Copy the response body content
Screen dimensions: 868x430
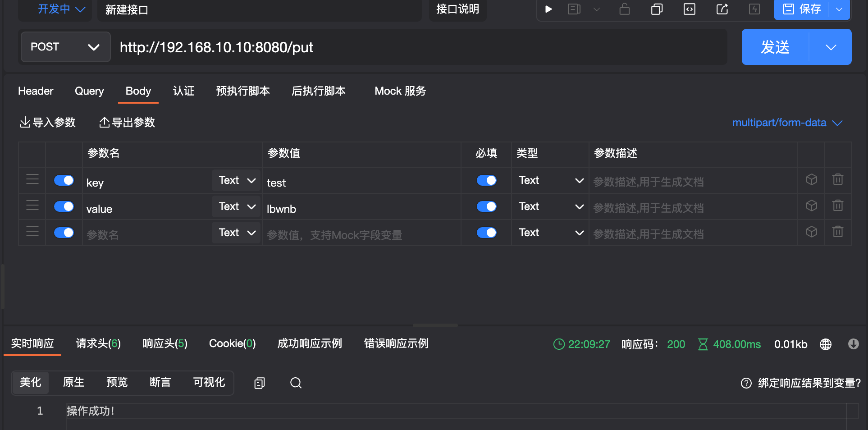pyautogui.click(x=260, y=383)
